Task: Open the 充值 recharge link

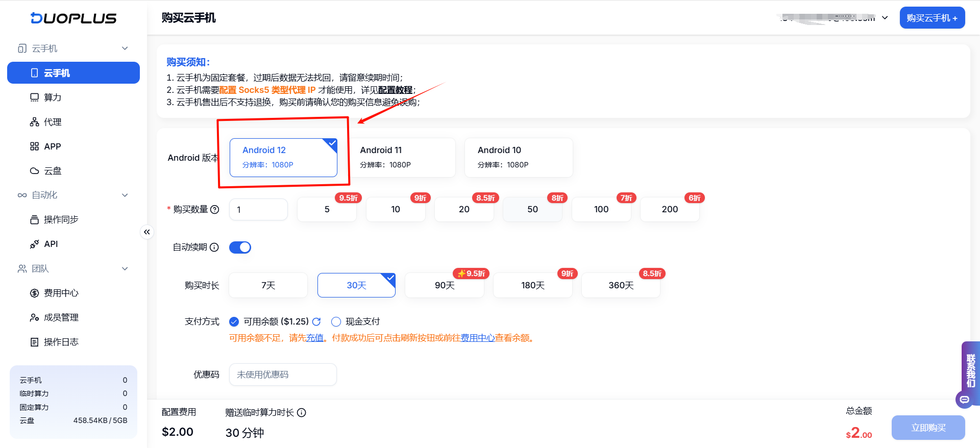Action: pos(315,338)
